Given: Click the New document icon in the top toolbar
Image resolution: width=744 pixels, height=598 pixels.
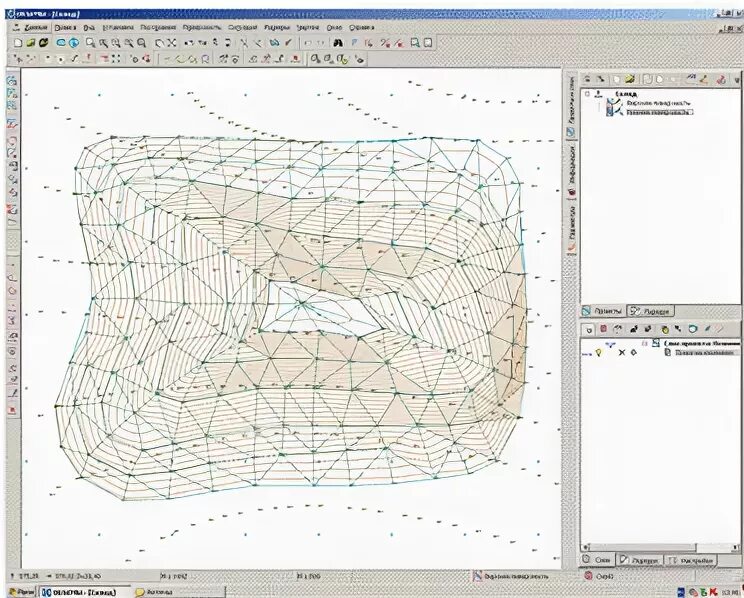Looking at the screenshot, I should 18,43.
